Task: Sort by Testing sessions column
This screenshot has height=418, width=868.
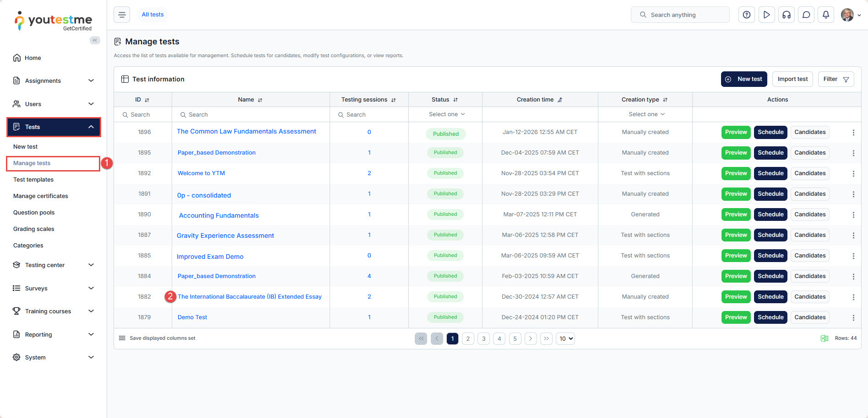Action: (x=393, y=100)
